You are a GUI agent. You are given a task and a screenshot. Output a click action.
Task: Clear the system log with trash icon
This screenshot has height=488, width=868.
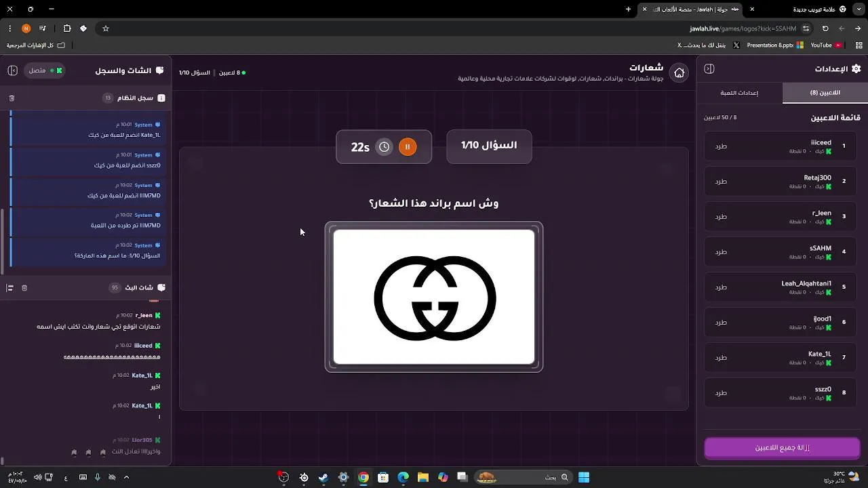pos(12,98)
